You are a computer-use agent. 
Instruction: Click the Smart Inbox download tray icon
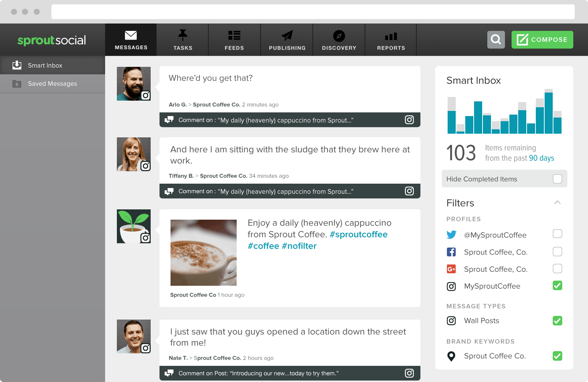pyautogui.click(x=17, y=65)
